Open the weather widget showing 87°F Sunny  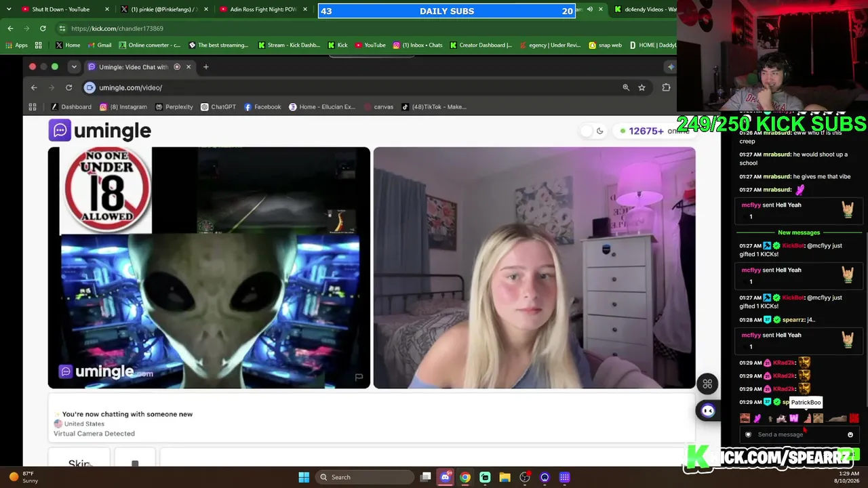23,477
